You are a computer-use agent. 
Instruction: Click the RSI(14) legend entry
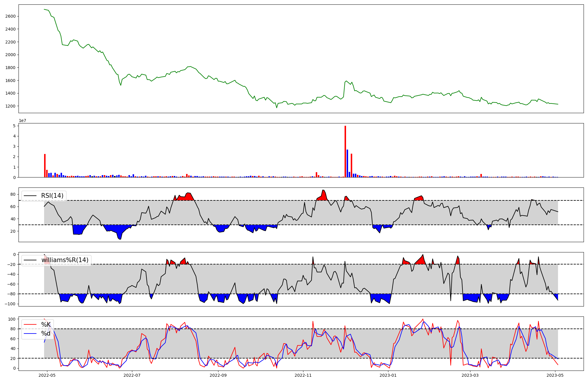click(52, 196)
